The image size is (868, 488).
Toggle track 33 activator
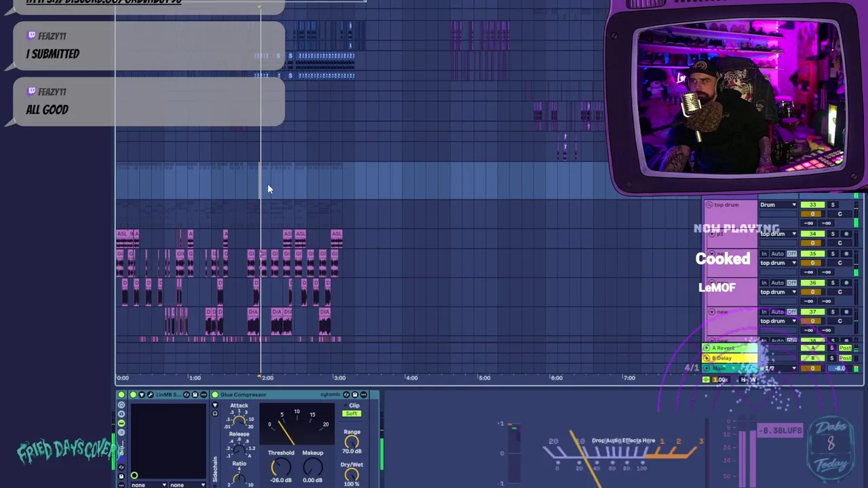coord(812,205)
